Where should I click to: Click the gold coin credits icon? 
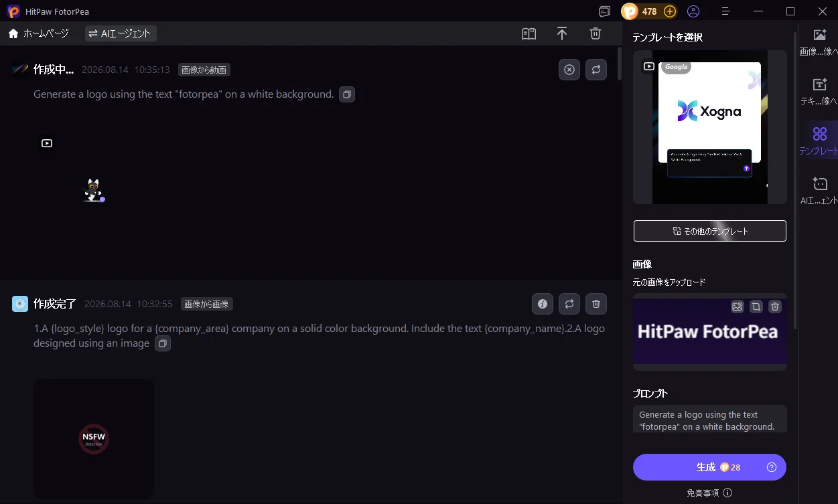[630, 11]
